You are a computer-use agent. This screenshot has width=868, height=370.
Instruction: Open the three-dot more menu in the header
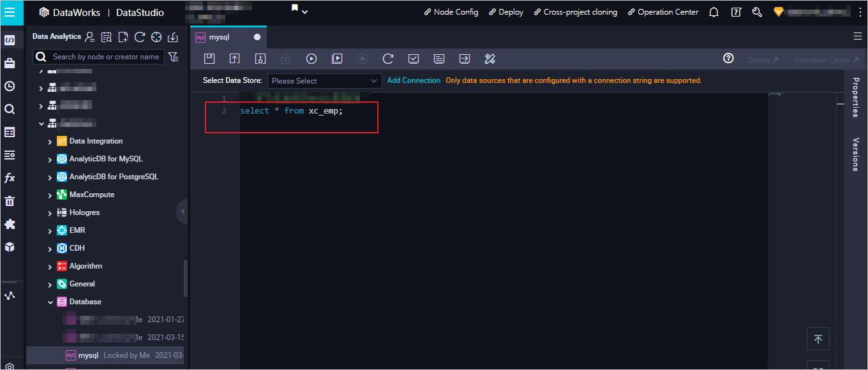tap(860, 12)
